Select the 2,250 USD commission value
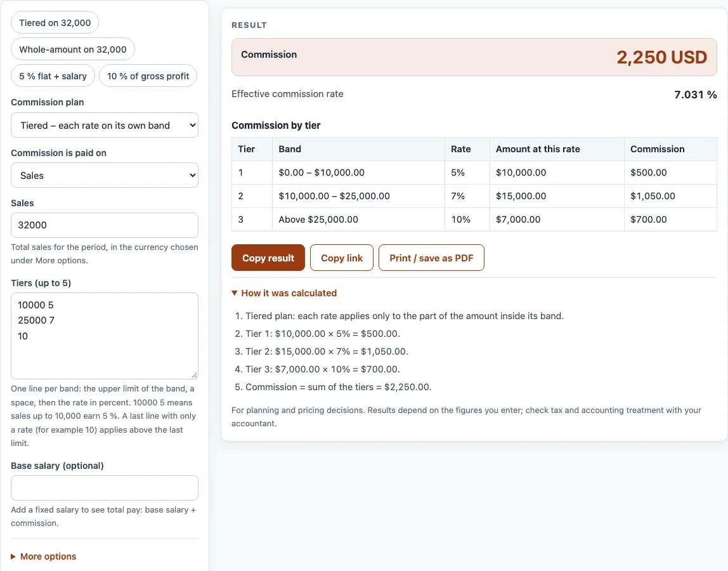 [x=661, y=57]
